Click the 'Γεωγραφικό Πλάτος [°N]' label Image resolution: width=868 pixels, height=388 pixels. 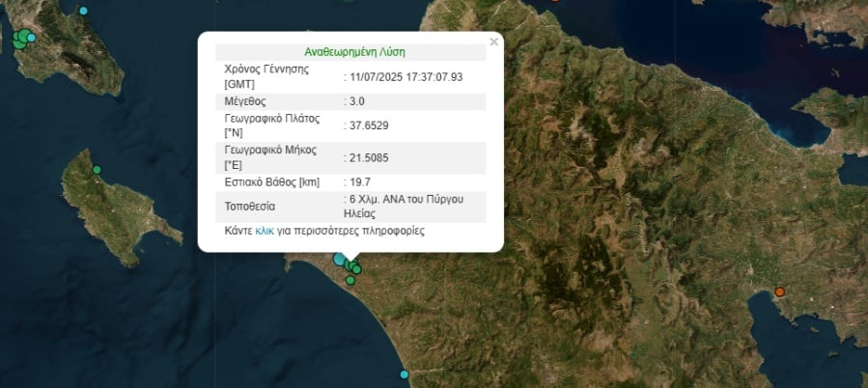272,125
